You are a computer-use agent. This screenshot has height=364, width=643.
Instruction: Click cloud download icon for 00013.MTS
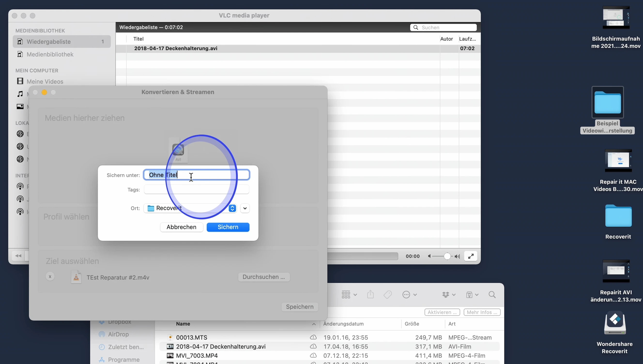pyautogui.click(x=313, y=337)
